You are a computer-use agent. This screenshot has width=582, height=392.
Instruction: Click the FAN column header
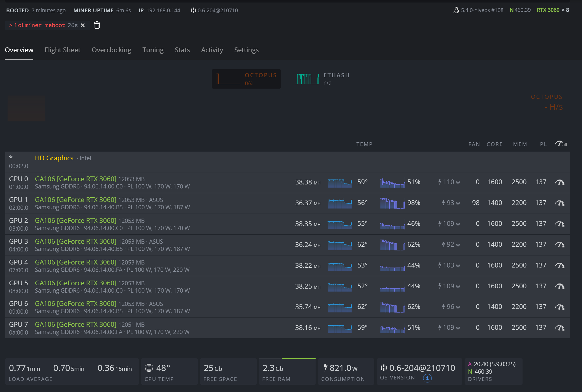coord(474,144)
